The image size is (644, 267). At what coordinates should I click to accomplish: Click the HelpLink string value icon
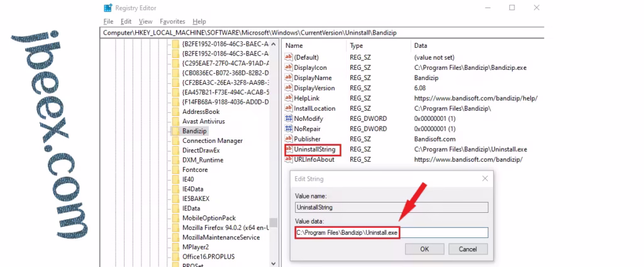(x=289, y=98)
